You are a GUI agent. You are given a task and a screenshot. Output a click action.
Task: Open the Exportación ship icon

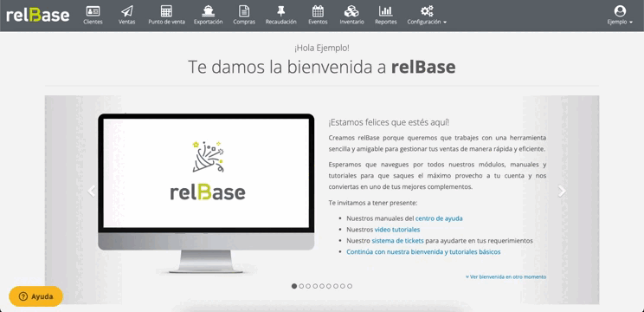(x=209, y=11)
